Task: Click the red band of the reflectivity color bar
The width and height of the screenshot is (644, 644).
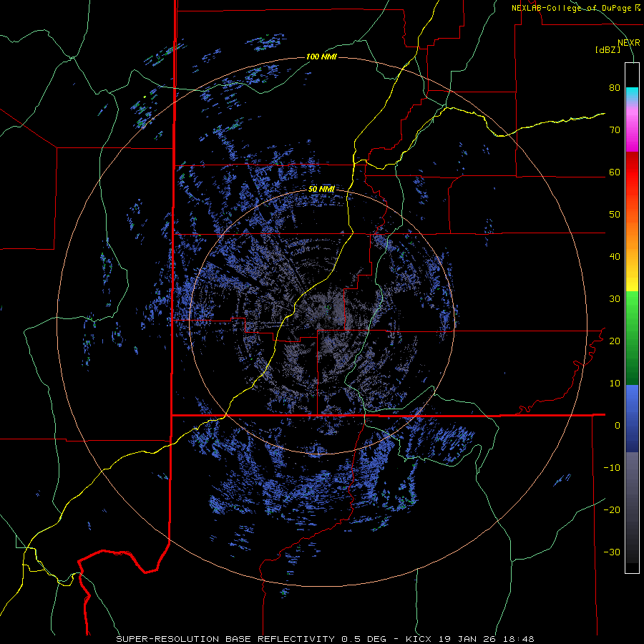Action: pos(632,172)
